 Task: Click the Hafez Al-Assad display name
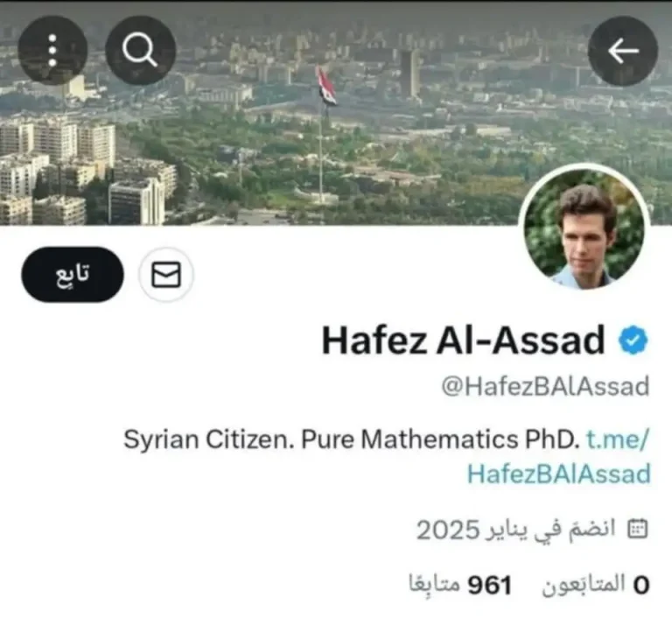tap(463, 340)
